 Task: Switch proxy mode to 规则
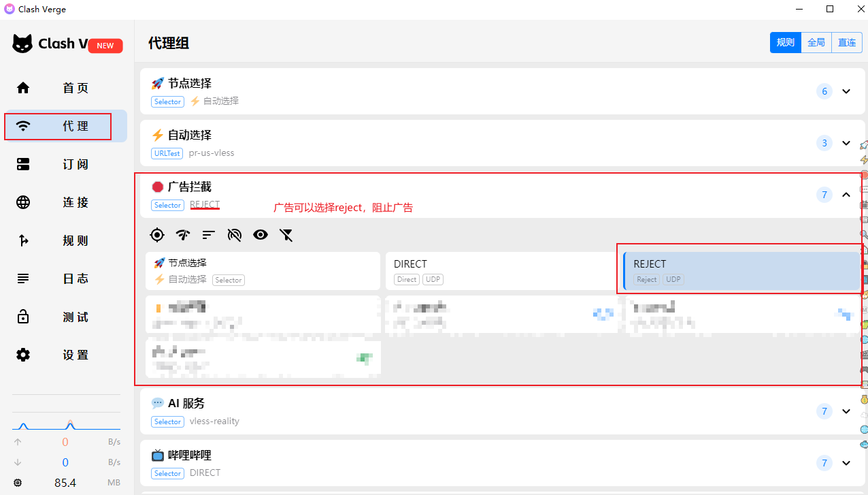coord(785,42)
